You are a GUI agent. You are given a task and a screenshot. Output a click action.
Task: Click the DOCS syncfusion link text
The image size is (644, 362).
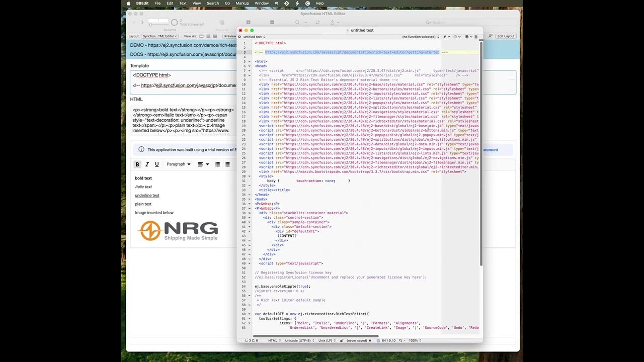pyautogui.click(x=183, y=54)
